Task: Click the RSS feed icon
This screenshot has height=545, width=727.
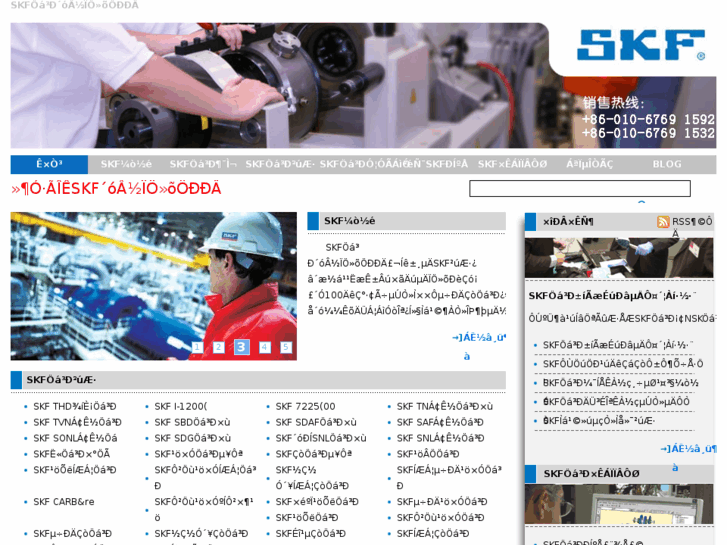Action: point(663,222)
